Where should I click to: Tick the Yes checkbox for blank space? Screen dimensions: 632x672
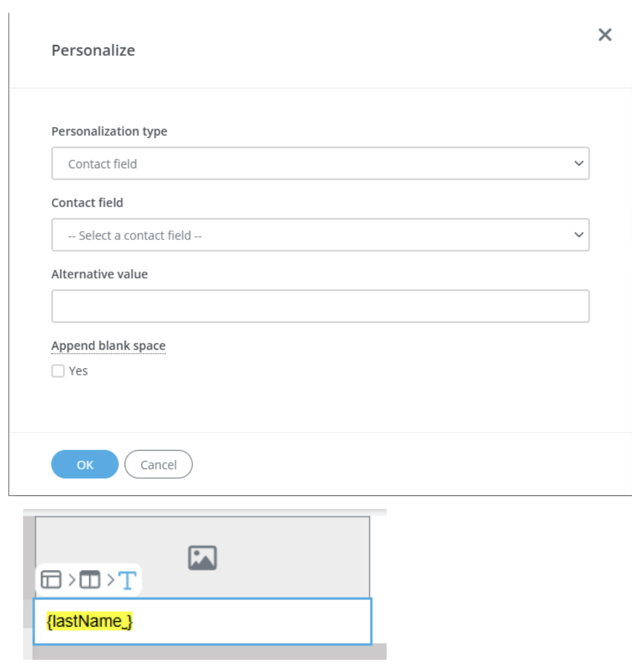58,371
